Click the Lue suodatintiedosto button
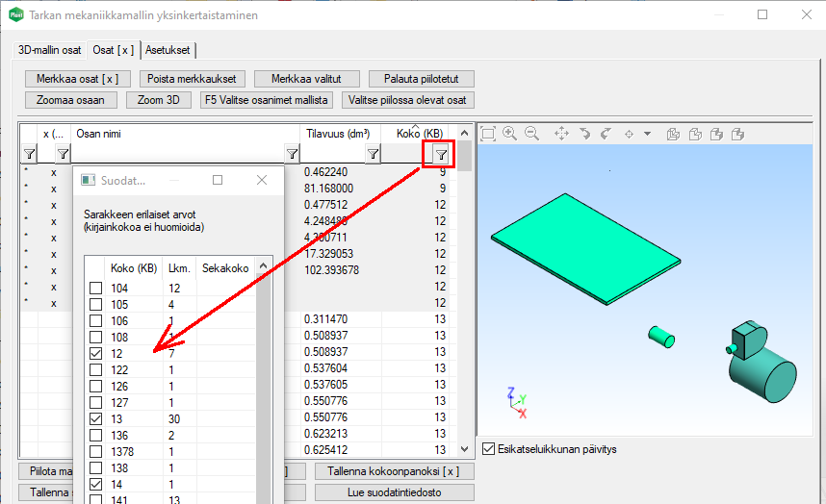This screenshot has height=504, width=826. [394, 491]
